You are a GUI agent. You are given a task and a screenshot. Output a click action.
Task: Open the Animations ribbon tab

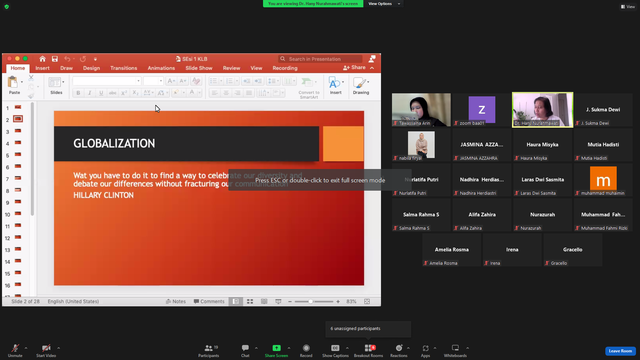tap(161, 68)
